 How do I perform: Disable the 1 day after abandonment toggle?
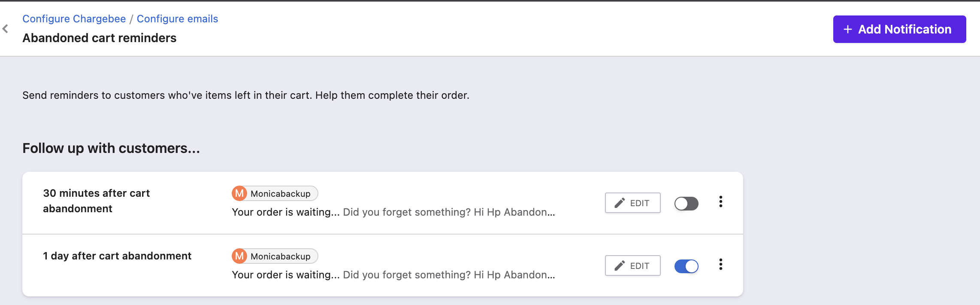coord(686,266)
